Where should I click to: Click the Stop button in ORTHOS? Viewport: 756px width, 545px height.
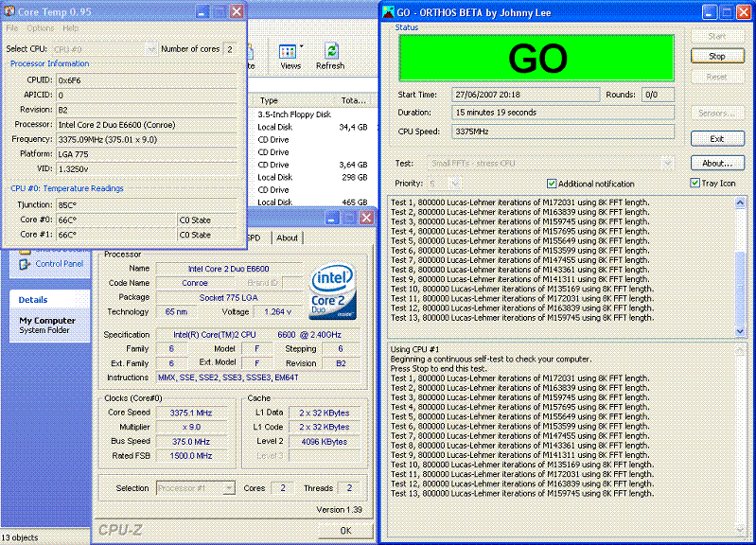(717, 57)
